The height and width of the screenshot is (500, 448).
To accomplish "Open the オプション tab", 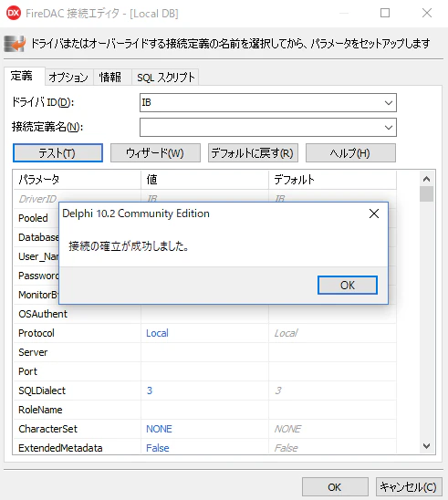I will click(x=68, y=78).
